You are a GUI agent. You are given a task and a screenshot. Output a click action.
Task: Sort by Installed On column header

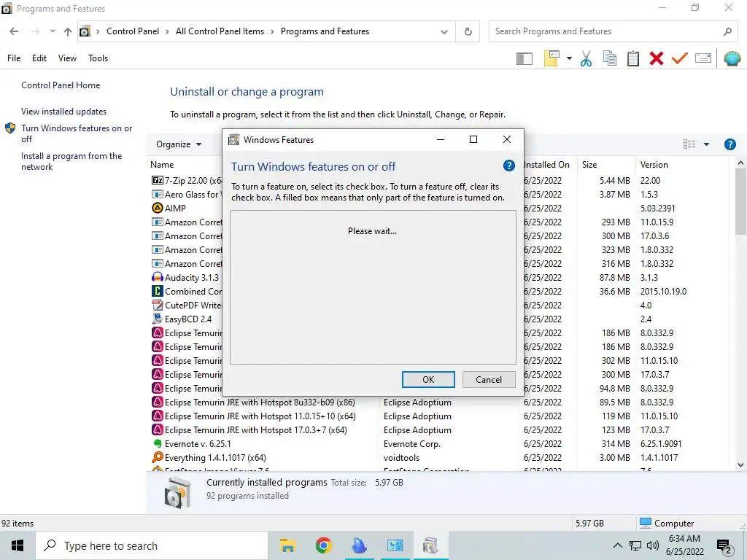(x=546, y=165)
